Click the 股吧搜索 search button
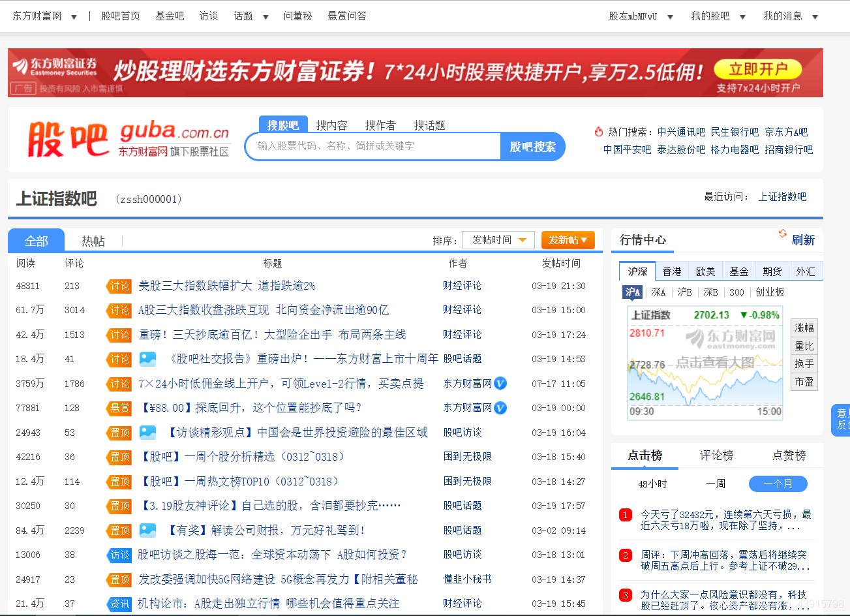The image size is (850, 616). coord(533,147)
